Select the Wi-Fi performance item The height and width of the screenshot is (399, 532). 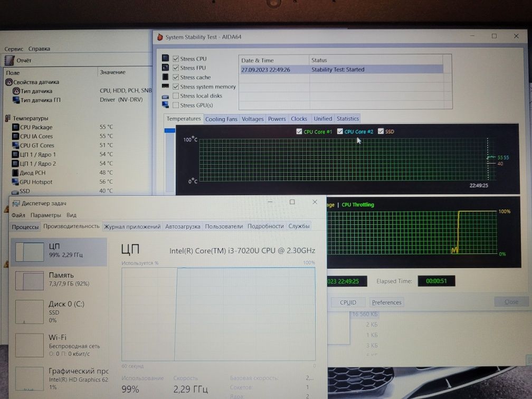click(59, 345)
